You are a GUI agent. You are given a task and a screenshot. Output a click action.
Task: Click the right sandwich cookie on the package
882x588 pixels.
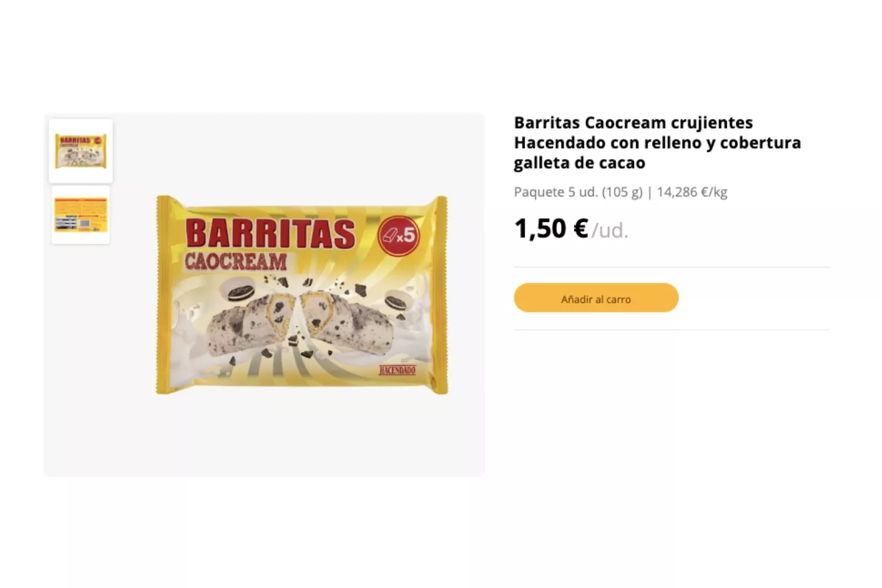click(398, 300)
